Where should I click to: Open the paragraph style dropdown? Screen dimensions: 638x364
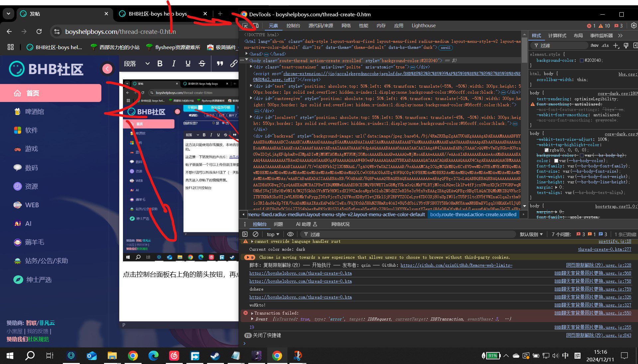[137, 63]
